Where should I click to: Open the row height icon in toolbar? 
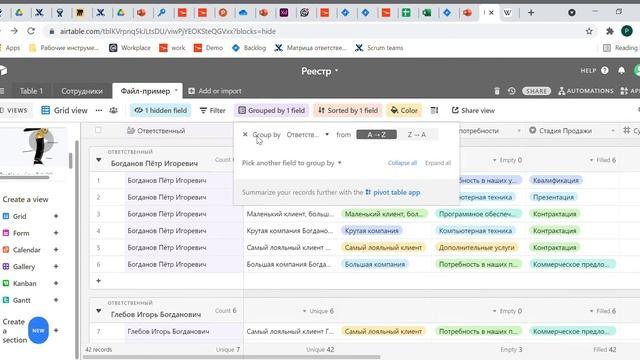[x=434, y=110]
